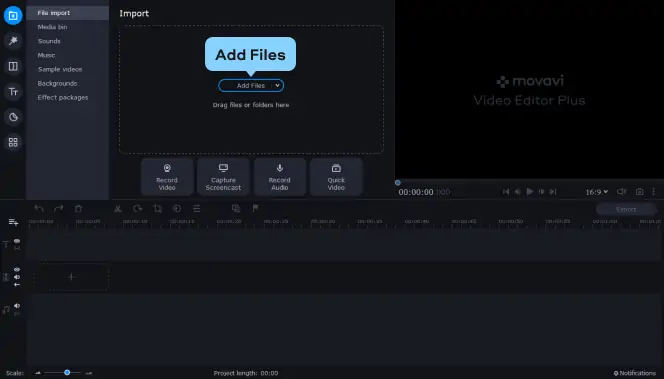The height and width of the screenshot is (379, 664).
Task: Toggle link on the audio track
Action: pyautogui.click(x=17, y=314)
